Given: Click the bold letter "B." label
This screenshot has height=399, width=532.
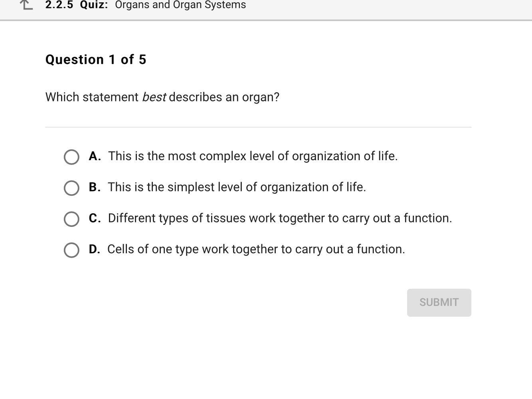Looking at the screenshot, I should [x=95, y=187].
